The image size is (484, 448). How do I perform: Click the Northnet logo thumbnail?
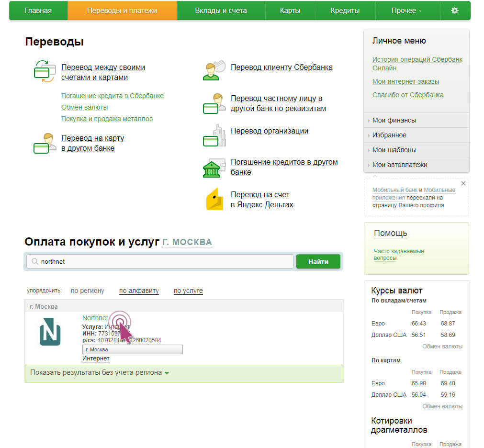pos(50,332)
